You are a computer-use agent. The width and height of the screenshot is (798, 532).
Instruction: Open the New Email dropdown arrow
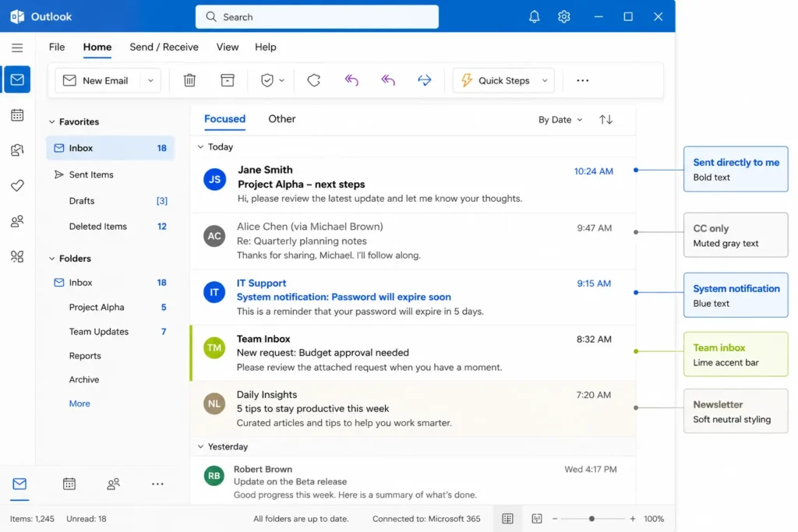click(150, 80)
